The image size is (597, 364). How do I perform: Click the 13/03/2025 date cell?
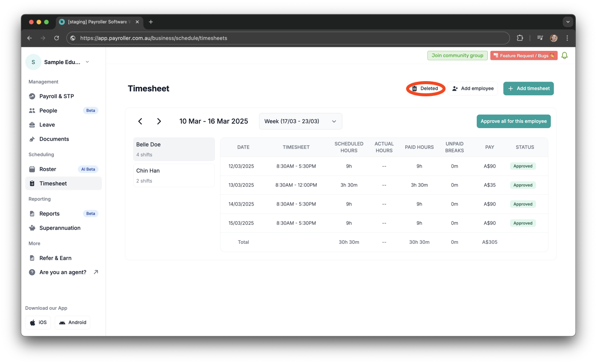[x=241, y=185]
